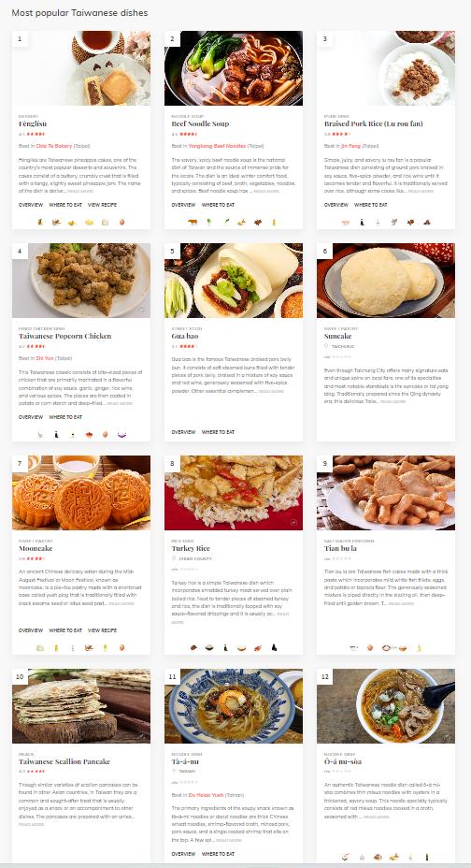This screenshot has width=471, height=868.
Task: Click the Gua bao dish photo
Action: 234,280
